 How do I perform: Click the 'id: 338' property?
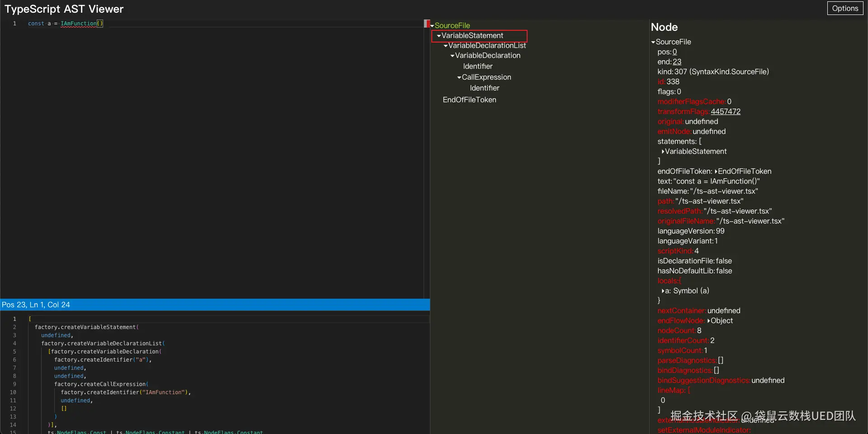[x=668, y=82]
